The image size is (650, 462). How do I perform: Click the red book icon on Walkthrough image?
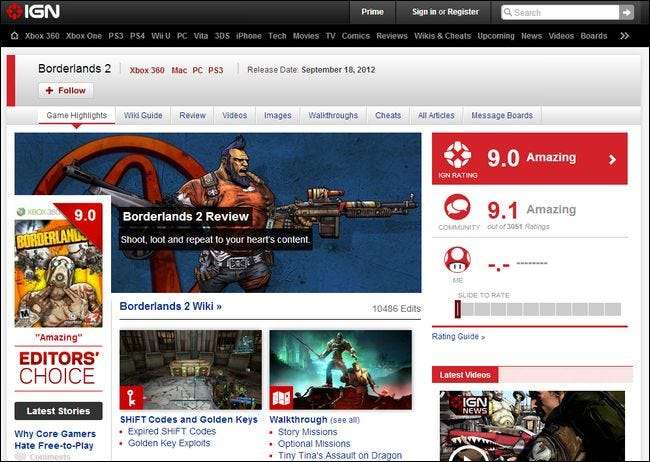coord(282,398)
